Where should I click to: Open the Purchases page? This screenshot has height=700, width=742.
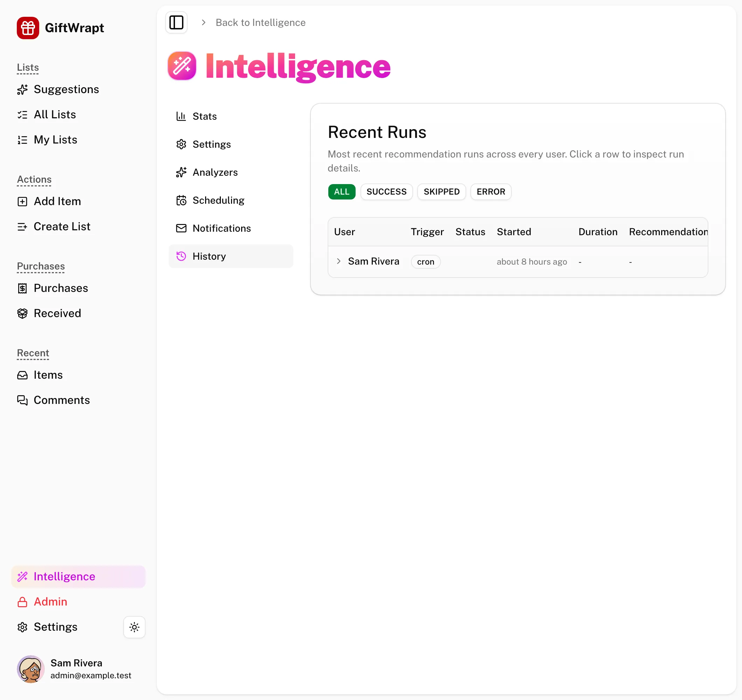(78, 288)
